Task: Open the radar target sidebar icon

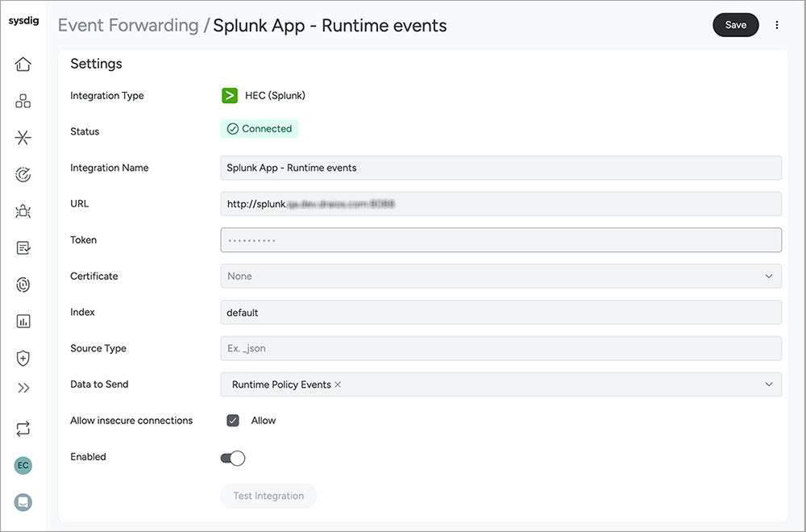Action: 23,175
